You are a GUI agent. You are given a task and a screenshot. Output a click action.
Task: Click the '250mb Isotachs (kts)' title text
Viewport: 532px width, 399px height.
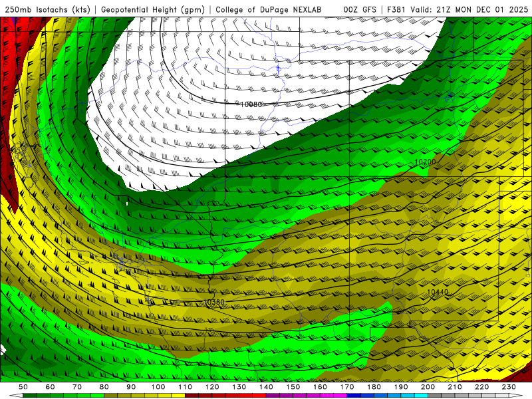coord(47,9)
